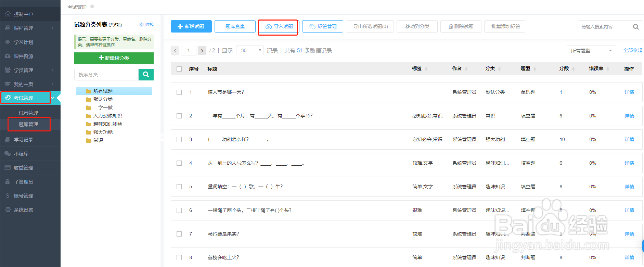644x267 pixels.
Task: Collapse all rows with 全部收起
Action: click(x=632, y=51)
